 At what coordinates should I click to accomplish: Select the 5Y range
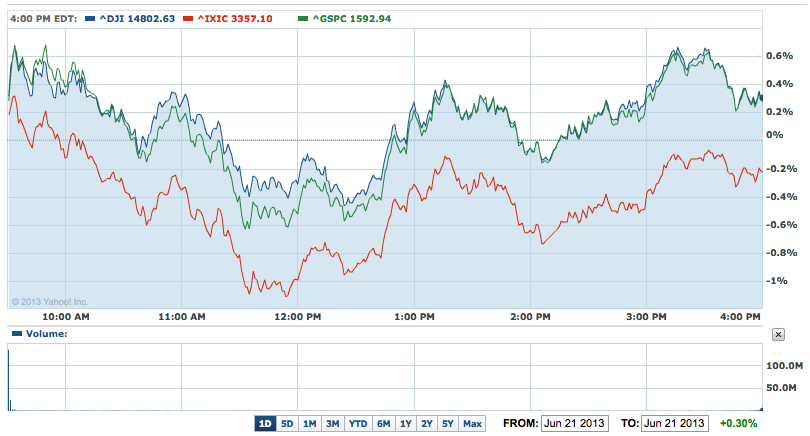click(x=448, y=423)
